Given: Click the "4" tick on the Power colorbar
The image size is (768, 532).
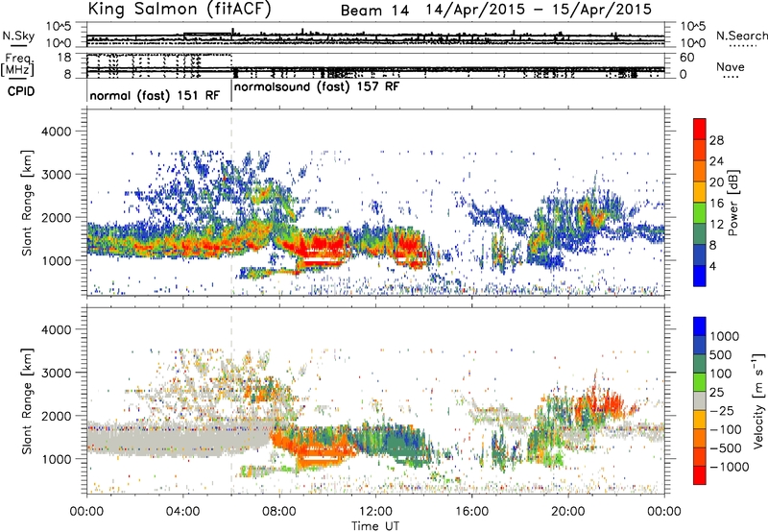Looking at the screenshot, I should 713,267.
